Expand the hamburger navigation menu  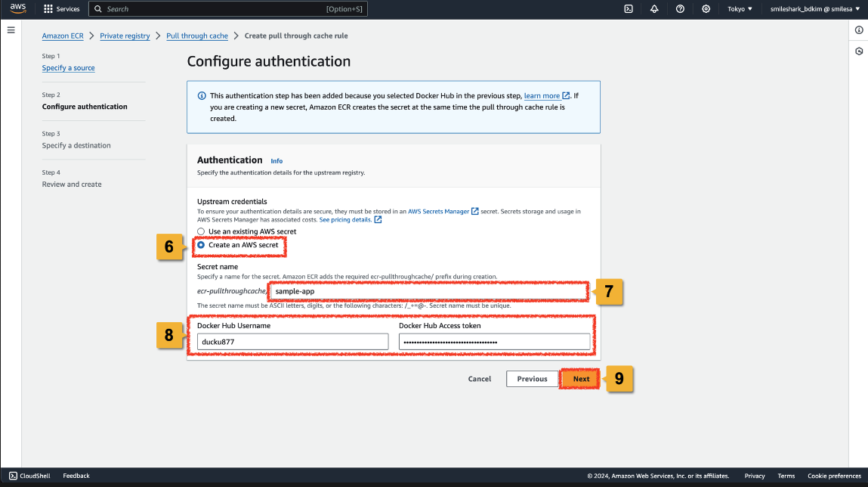coord(11,30)
